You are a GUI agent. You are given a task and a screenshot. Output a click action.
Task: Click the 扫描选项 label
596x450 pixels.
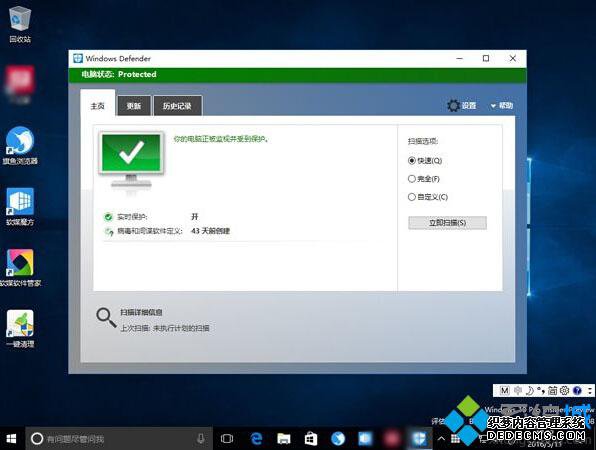point(423,141)
